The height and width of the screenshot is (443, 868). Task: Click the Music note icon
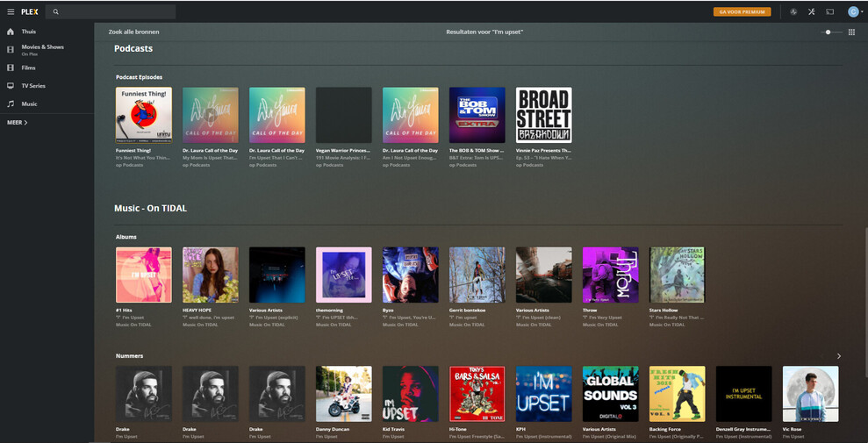(10, 104)
